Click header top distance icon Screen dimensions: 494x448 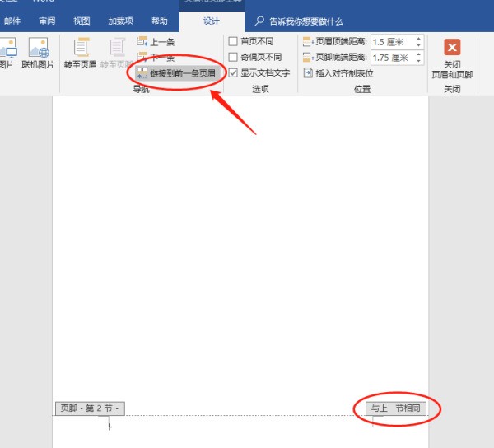(307, 41)
